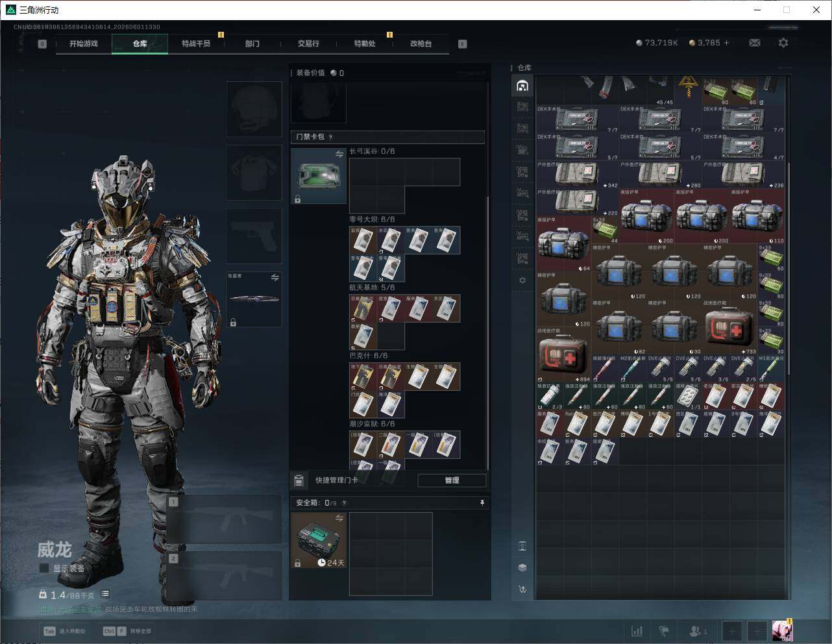The width and height of the screenshot is (832, 644).
Task: Open the 开始游戏 tab
Action: click(84, 43)
